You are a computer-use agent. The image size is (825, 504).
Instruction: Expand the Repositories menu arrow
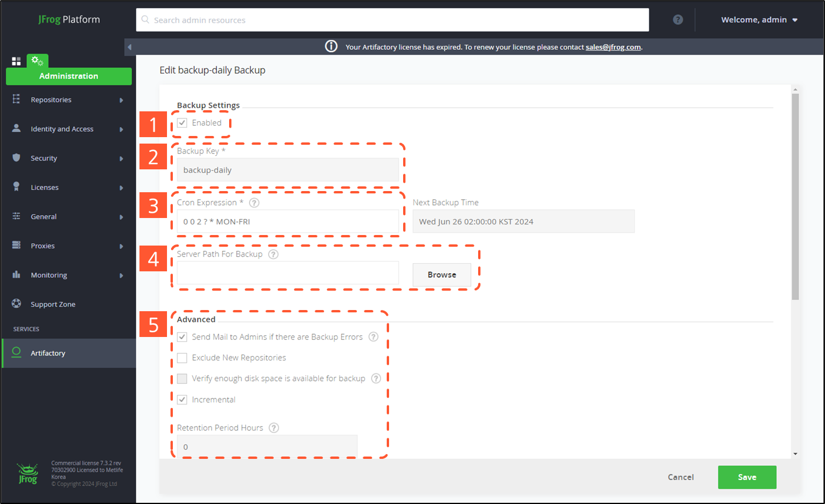coord(121,100)
